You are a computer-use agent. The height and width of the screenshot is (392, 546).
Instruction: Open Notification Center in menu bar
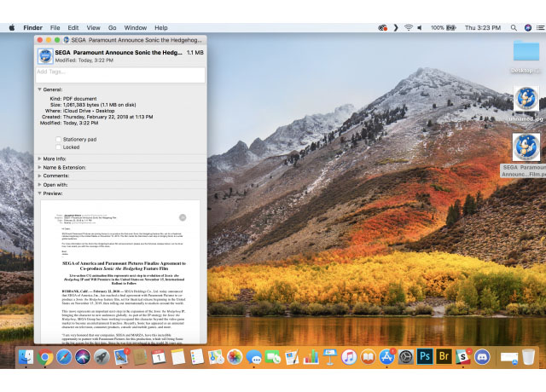(x=540, y=28)
